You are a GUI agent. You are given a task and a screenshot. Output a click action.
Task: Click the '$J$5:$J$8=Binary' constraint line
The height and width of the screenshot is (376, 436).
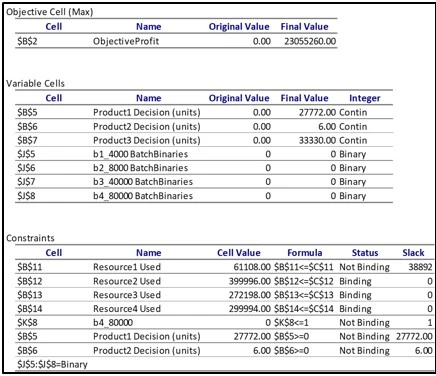(52, 364)
